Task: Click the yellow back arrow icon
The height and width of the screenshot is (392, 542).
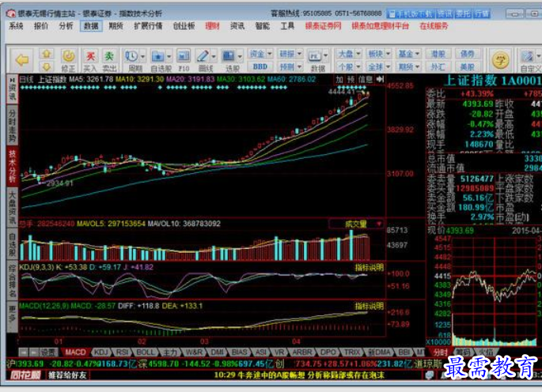Action: (22, 60)
